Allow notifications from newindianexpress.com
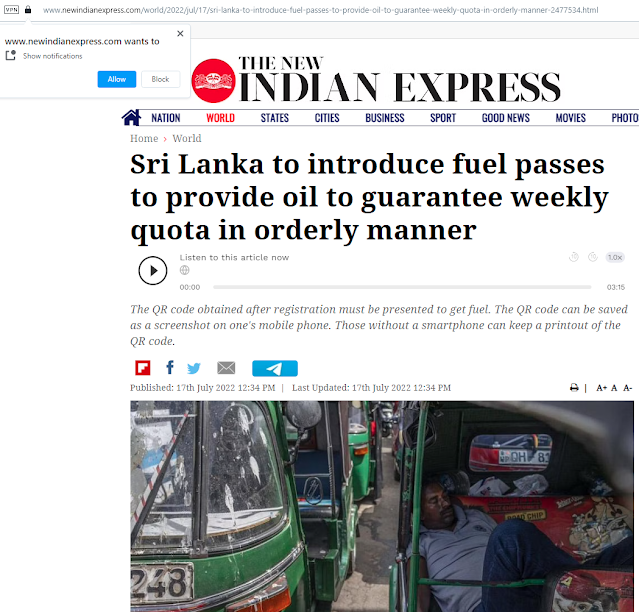The image size is (639, 612). point(117,79)
